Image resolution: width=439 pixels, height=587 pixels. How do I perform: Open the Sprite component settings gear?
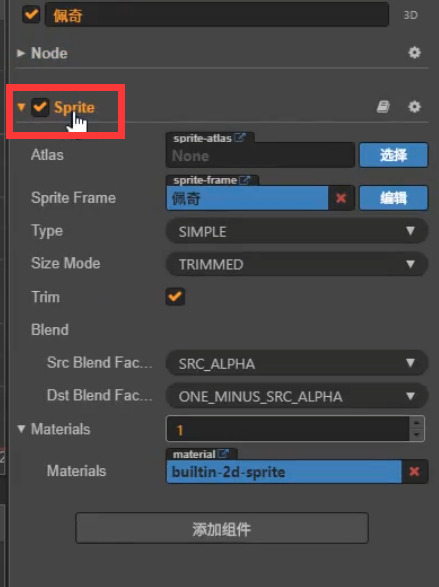[414, 107]
